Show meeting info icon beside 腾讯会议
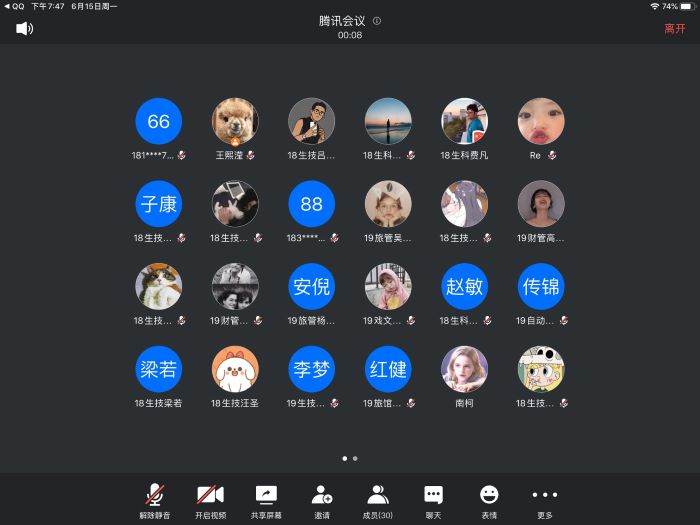This screenshot has height=525, width=700. (377, 21)
